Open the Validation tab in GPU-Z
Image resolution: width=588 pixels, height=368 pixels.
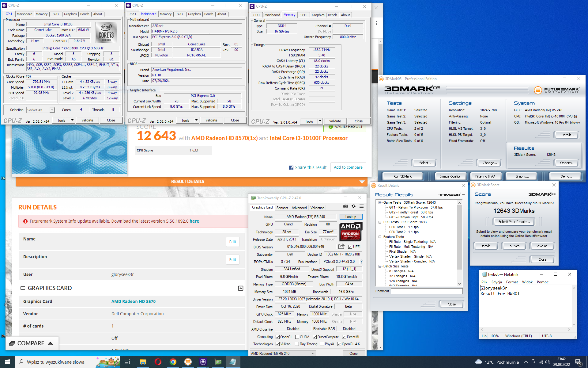point(317,208)
